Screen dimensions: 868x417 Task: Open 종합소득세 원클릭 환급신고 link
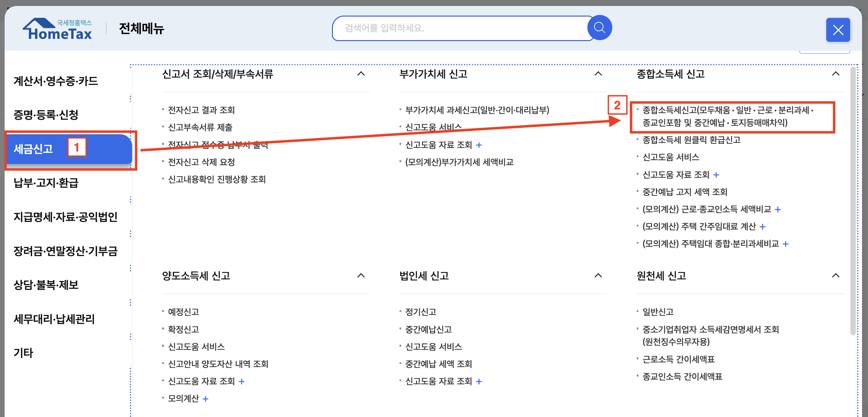coord(691,140)
